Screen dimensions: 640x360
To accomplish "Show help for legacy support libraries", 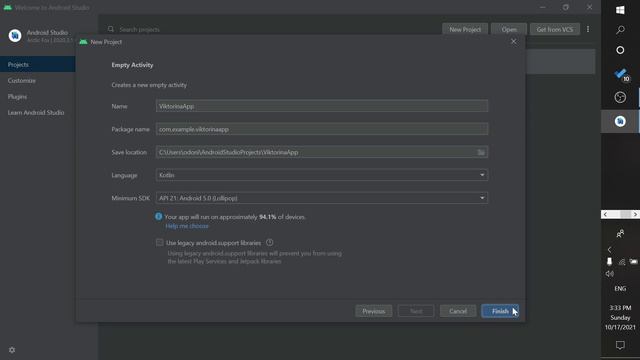I will [x=269, y=242].
